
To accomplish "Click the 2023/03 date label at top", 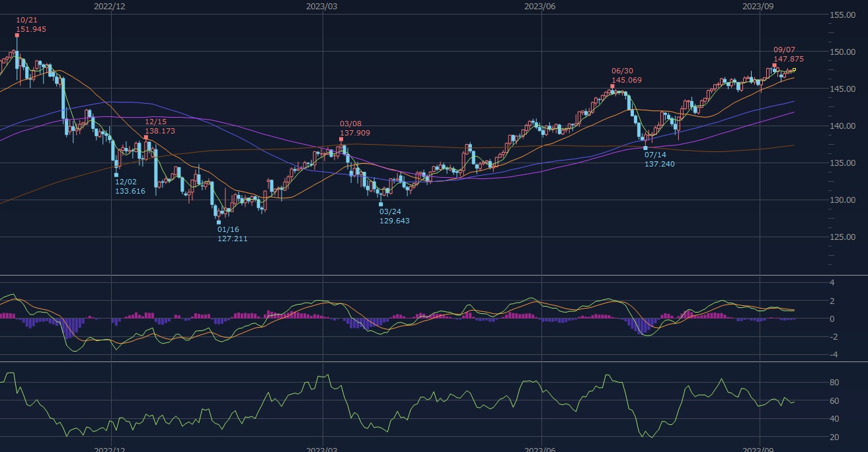I will point(322,6).
